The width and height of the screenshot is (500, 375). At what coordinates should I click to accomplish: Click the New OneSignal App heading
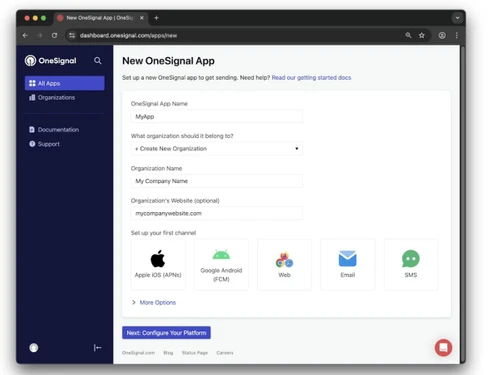coord(168,61)
